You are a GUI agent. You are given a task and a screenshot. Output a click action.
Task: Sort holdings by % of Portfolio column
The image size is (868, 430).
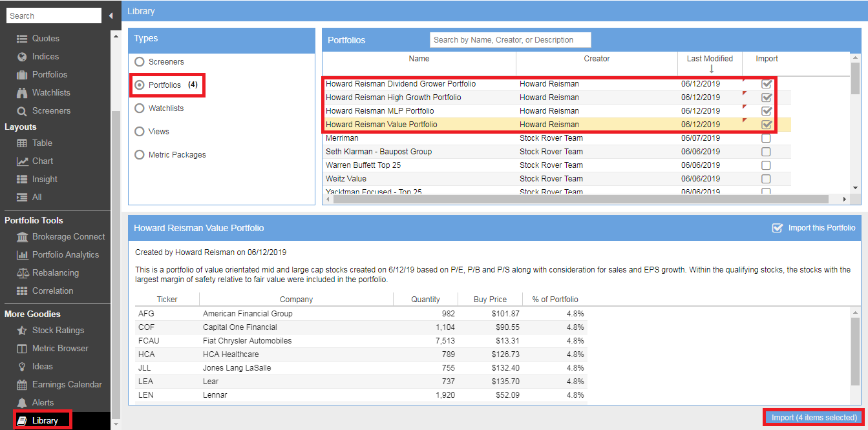click(x=555, y=300)
